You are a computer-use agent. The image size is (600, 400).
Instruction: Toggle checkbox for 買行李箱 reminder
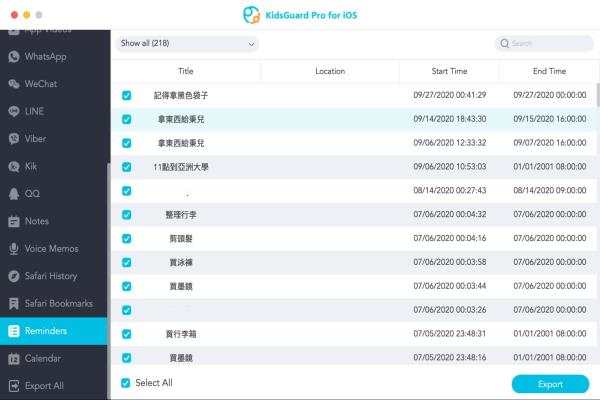click(x=127, y=334)
